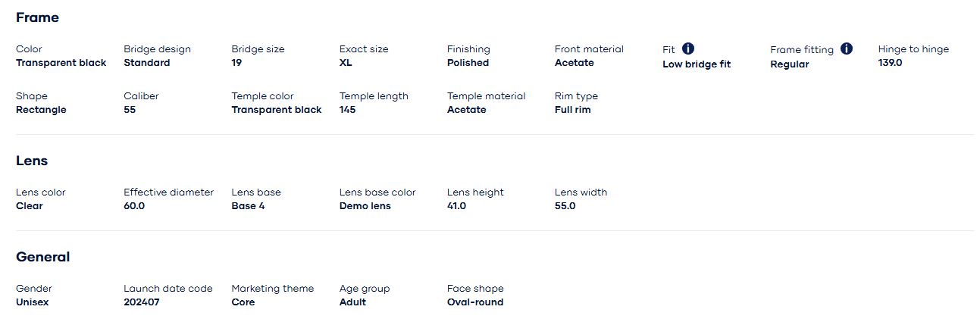This screenshot has height=319, width=980.
Task: Click the Full rim type value
Action: (572, 110)
